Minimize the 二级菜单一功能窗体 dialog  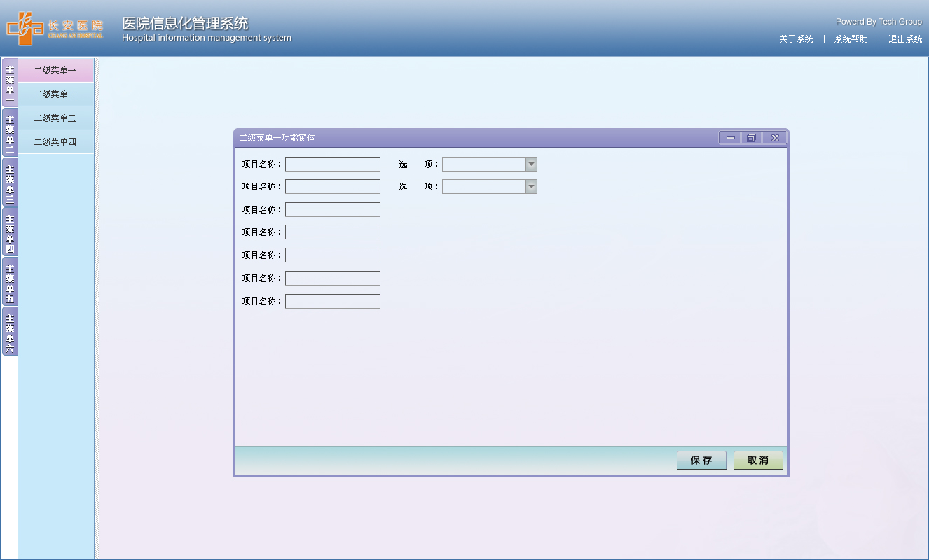(730, 138)
